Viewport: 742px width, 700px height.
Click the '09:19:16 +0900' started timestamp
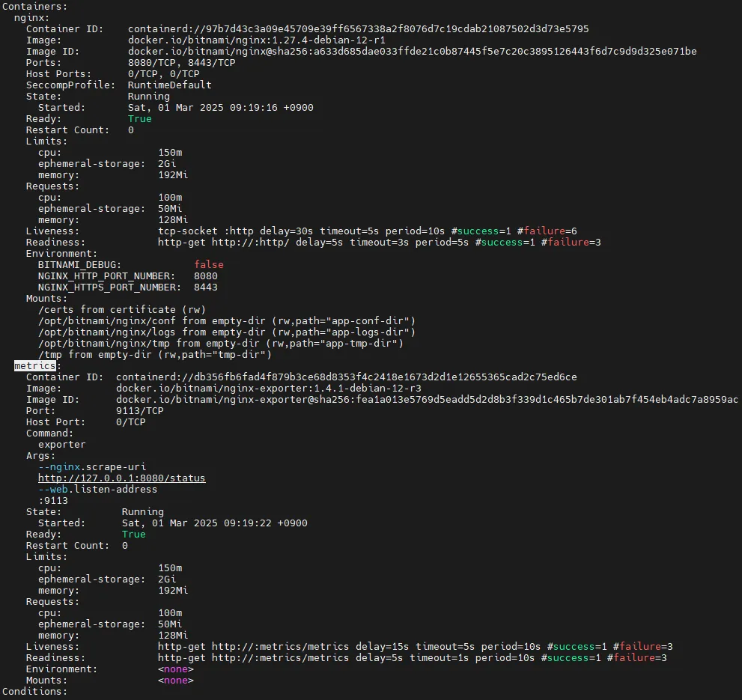(x=272, y=108)
